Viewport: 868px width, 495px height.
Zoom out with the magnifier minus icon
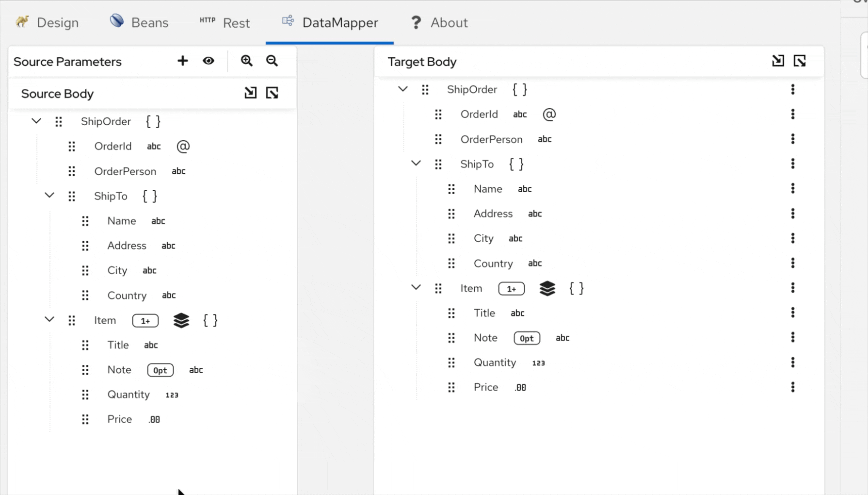click(272, 61)
